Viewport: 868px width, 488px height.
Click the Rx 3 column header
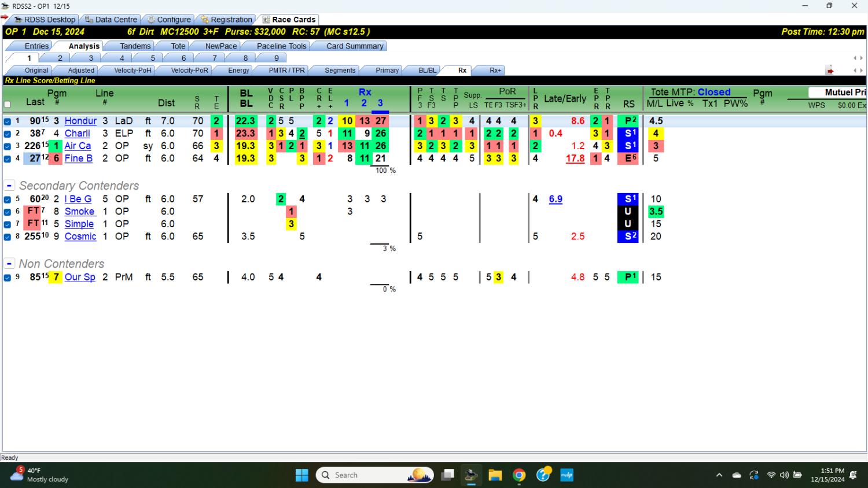(380, 103)
